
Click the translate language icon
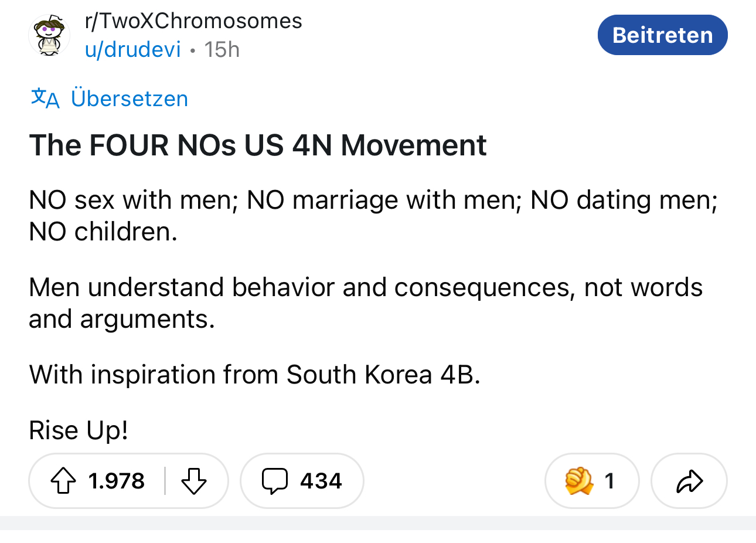tap(45, 98)
